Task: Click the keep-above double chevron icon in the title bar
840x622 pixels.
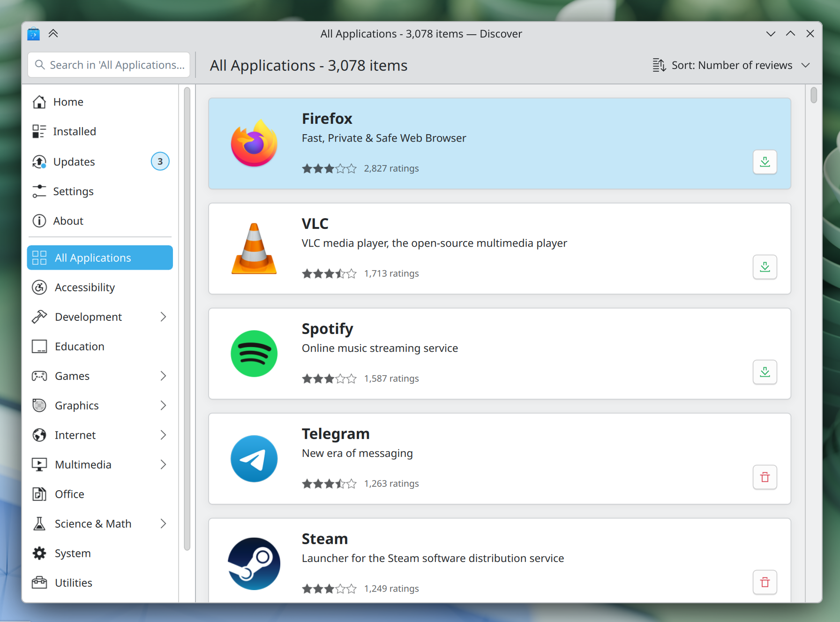Action: 53,34
